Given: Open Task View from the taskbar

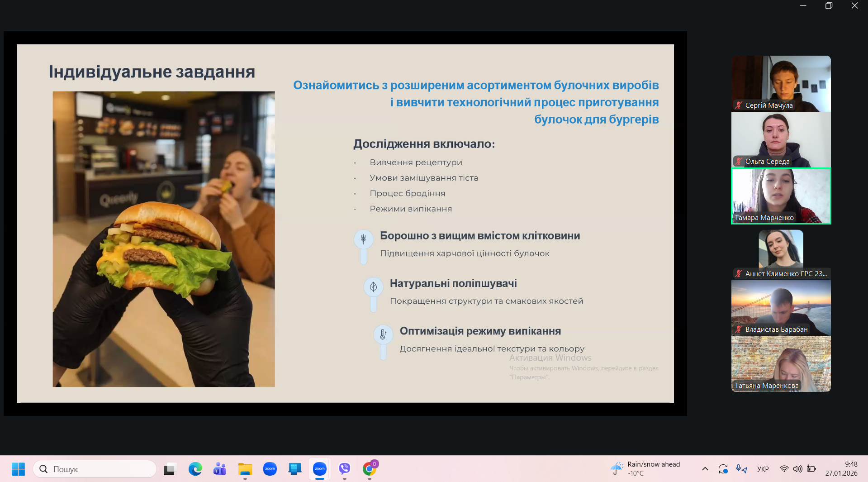Looking at the screenshot, I should [x=169, y=469].
